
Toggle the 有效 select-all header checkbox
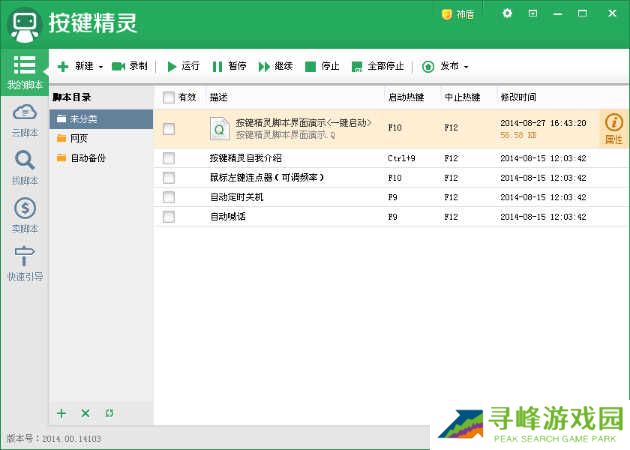[168, 97]
